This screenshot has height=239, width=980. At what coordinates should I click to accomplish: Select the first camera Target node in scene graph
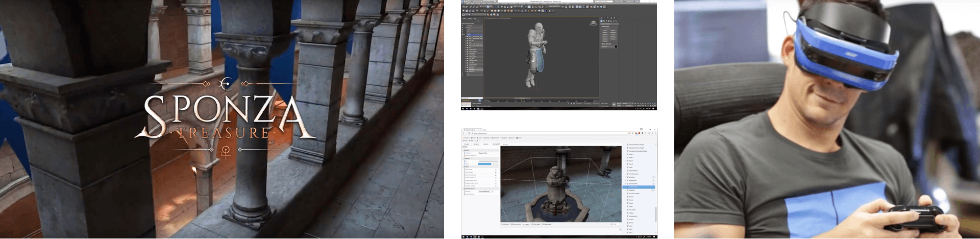[636, 145]
